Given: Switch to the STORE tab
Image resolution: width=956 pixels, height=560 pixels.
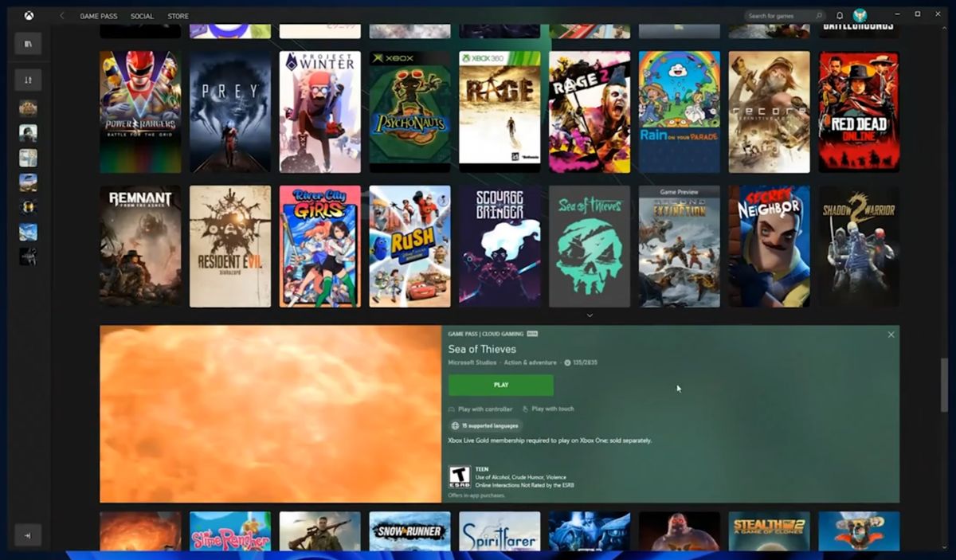Looking at the screenshot, I should click(178, 15).
